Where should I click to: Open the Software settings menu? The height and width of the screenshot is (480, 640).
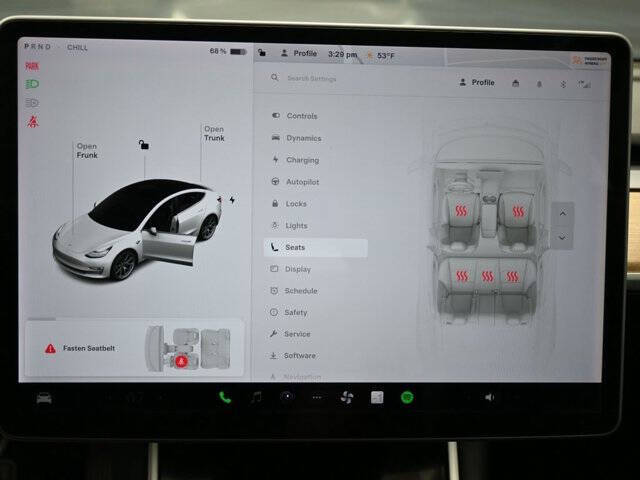pyautogui.click(x=292, y=356)
